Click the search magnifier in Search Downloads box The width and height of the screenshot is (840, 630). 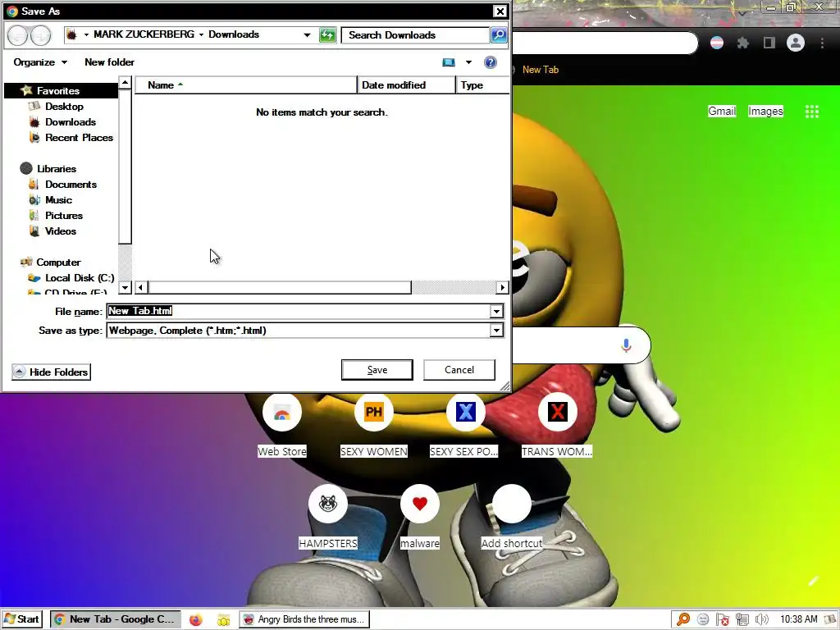pyautogui.click(x=499, y=35)
